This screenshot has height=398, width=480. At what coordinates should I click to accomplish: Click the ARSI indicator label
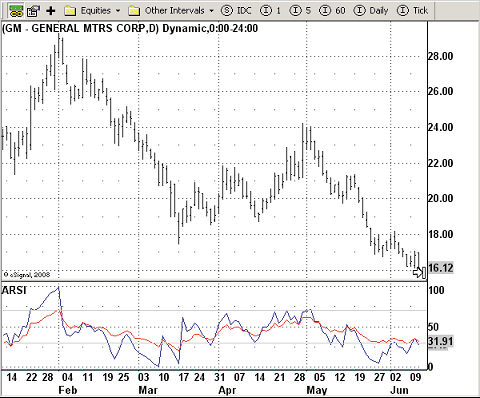pos(14,290)
